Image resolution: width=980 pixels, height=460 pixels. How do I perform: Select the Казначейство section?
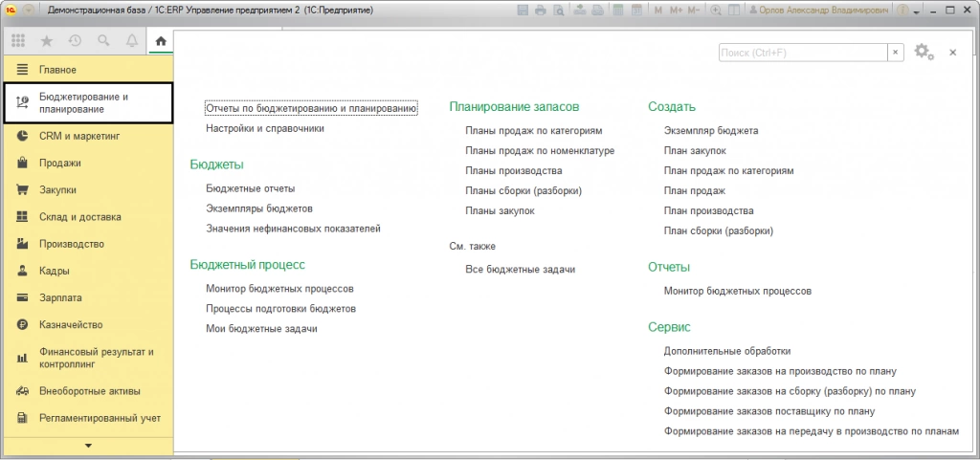pos(71,324)
